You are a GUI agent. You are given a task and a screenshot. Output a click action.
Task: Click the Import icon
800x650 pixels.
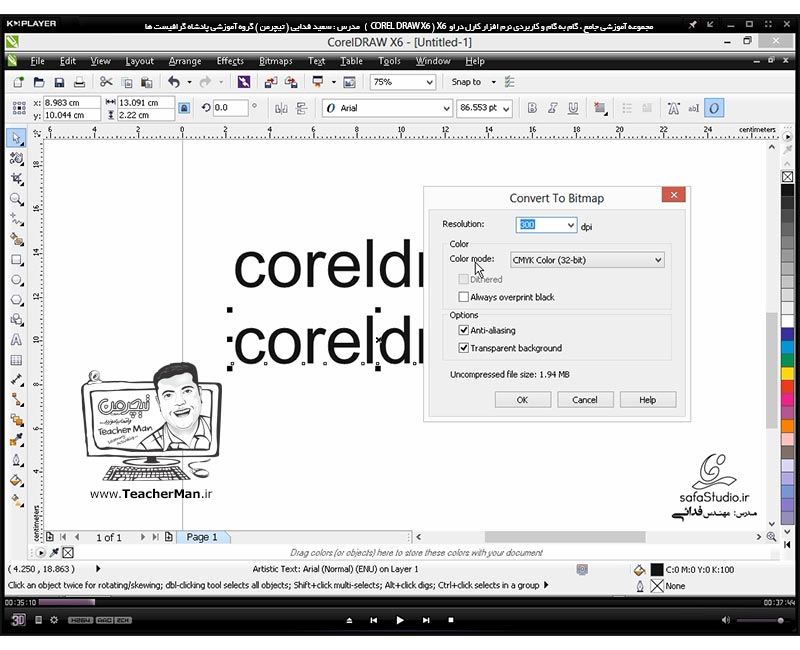(270, 82)
